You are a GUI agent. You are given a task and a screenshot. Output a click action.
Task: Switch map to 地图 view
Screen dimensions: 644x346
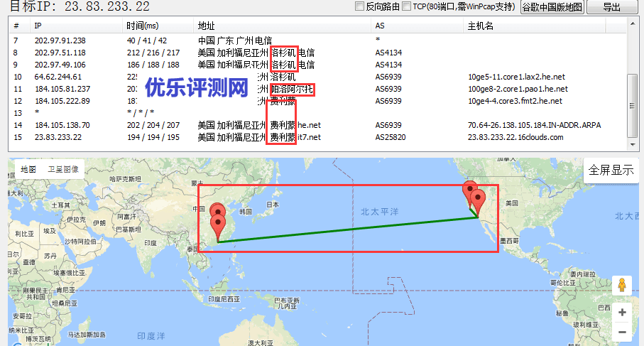28,169
